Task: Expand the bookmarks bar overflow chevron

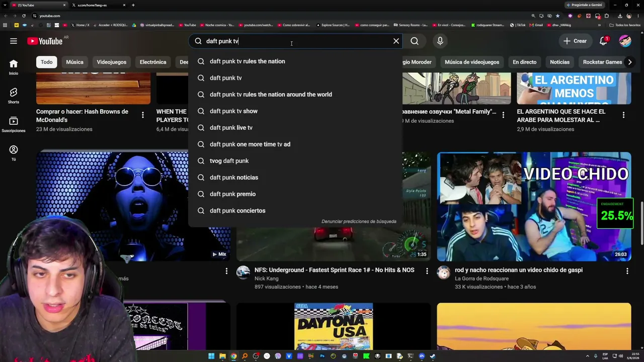Action: (x=599, y=25)
